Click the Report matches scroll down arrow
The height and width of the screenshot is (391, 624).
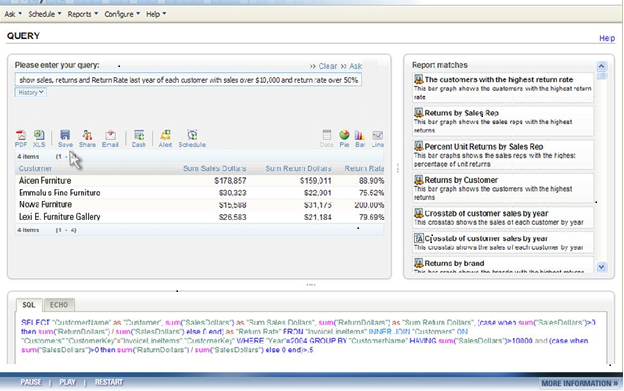[601, 267]
